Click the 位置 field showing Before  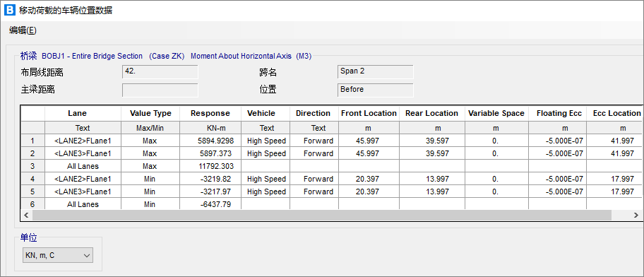pyautogui.click(x=376, y=90)
